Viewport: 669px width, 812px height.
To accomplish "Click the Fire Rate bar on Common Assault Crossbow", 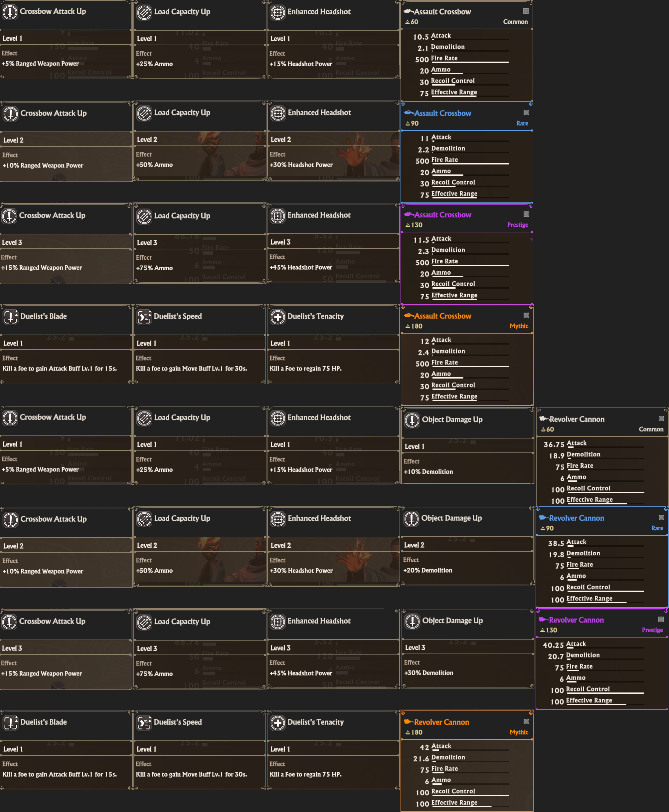I will pos(469,62).
